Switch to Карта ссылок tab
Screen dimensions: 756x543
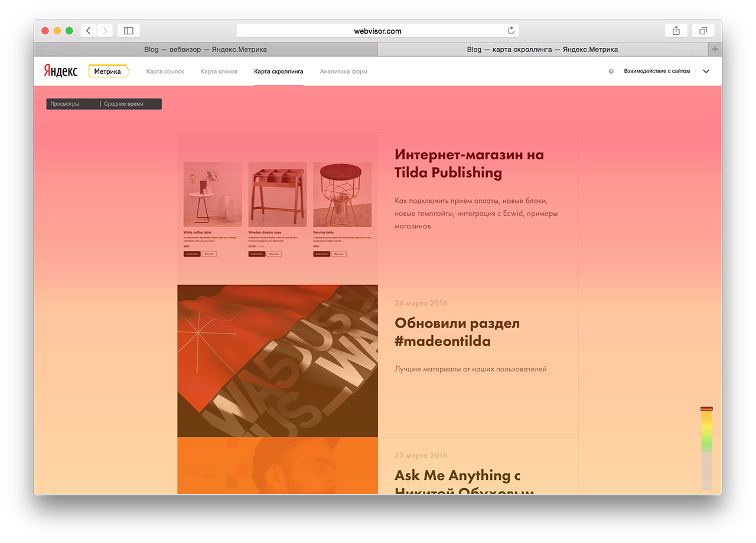click(x=165, y=71)
